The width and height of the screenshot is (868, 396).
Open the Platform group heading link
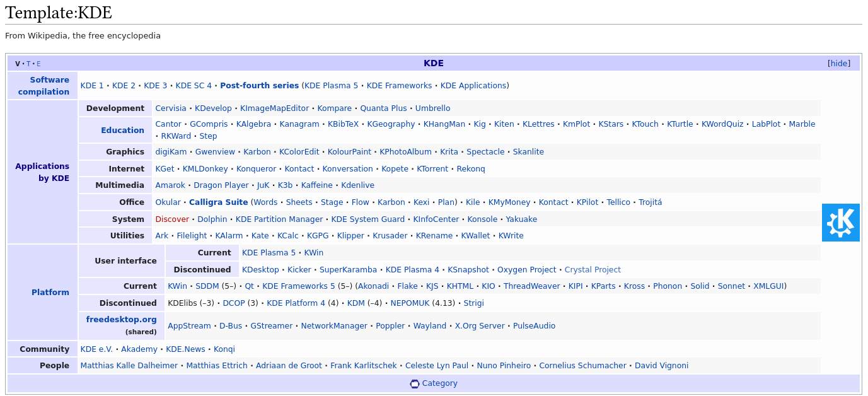(50, 293)
